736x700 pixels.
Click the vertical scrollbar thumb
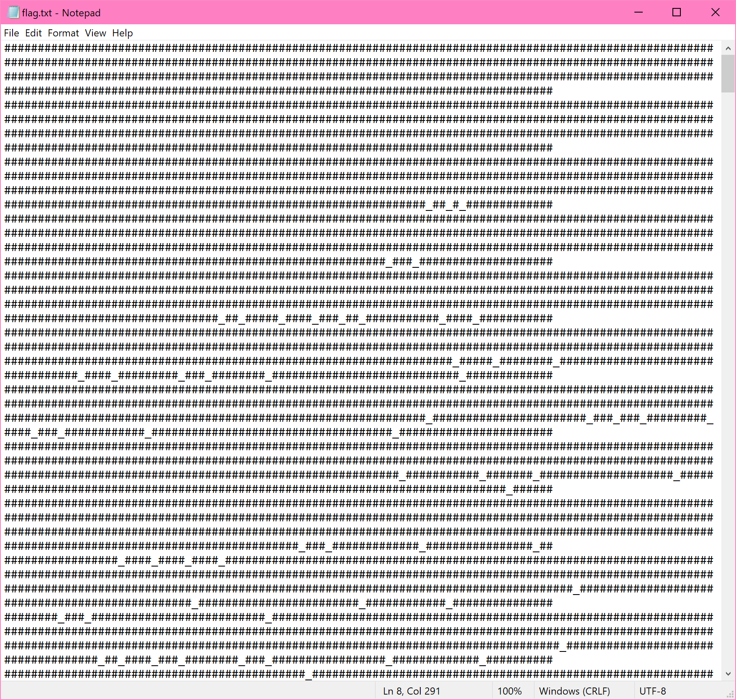(x=728, y=73)
